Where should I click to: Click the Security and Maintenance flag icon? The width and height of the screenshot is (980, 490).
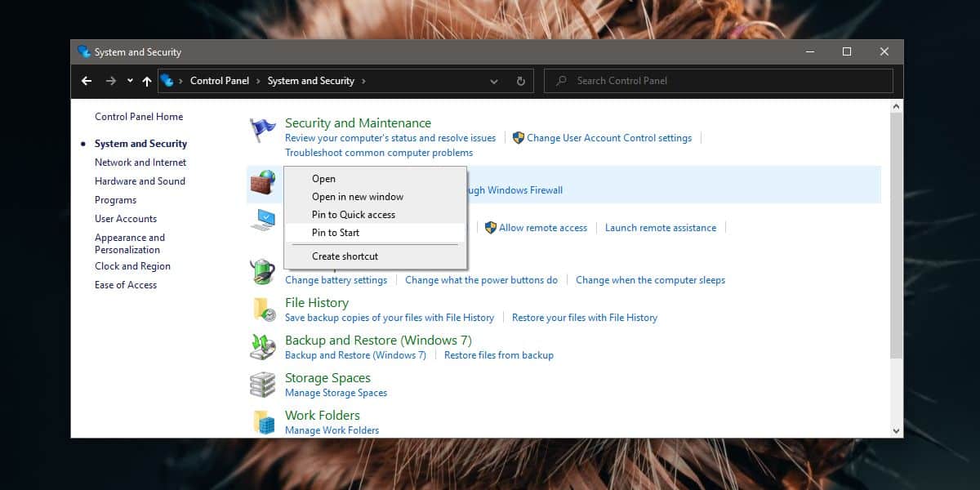(263, 129)
